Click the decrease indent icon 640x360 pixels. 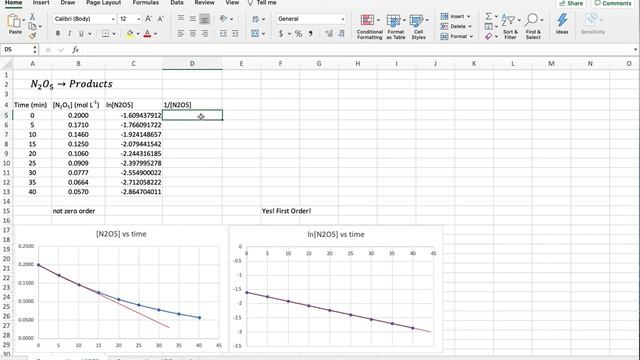click(x=223, y=34)
